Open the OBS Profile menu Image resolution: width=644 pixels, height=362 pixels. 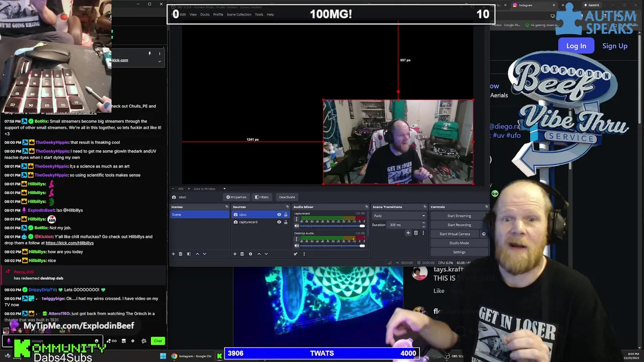coord(218,15)
